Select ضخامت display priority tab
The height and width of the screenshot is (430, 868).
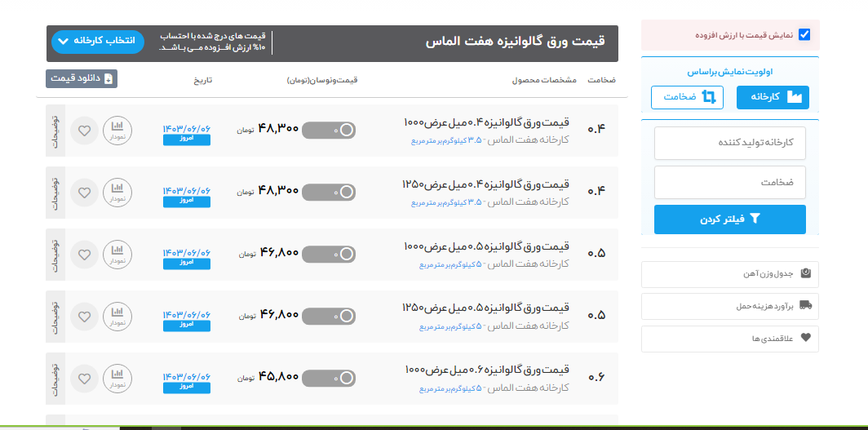point(687,97)
